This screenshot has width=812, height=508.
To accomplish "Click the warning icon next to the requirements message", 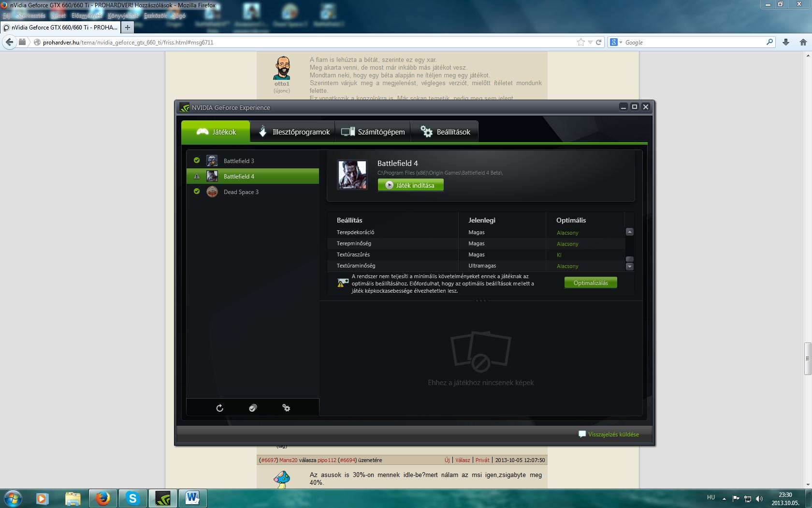I will point(343,283).
